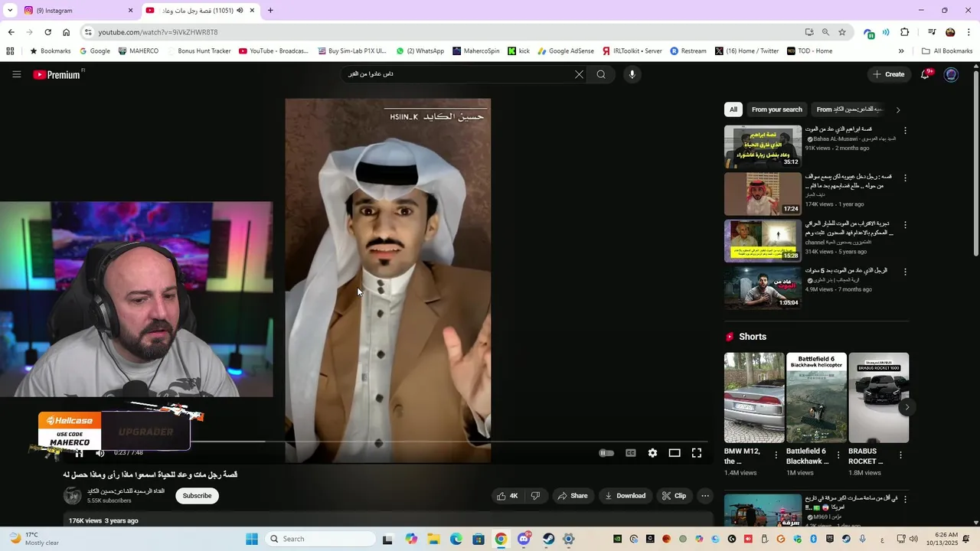Open the player settings gear
Viewport: 980px width, 551px height.
tap(652, 453)
